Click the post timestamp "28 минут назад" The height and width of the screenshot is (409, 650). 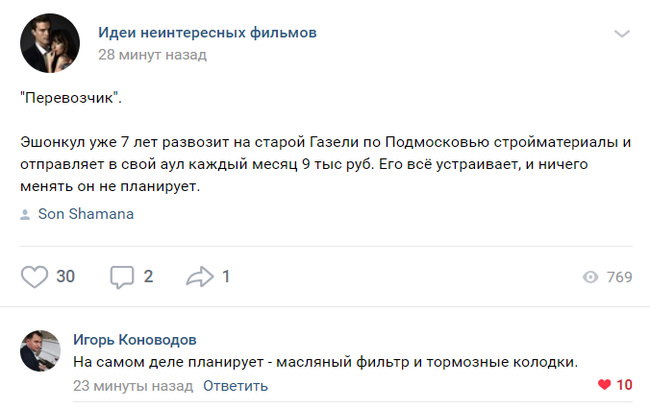pyautogui.click(x=152, y=55)
